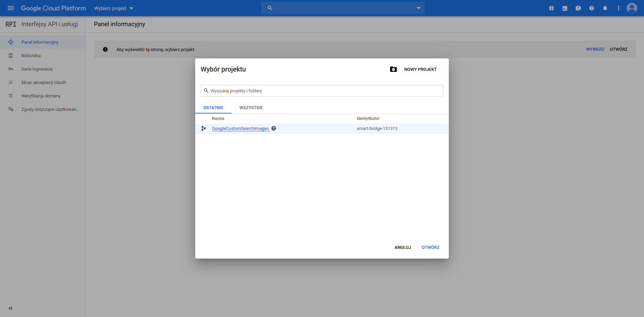Click help icon next to GoogleCustomSearchImages
The width and height of the screenshot is (644, 317).
(274, 128)
